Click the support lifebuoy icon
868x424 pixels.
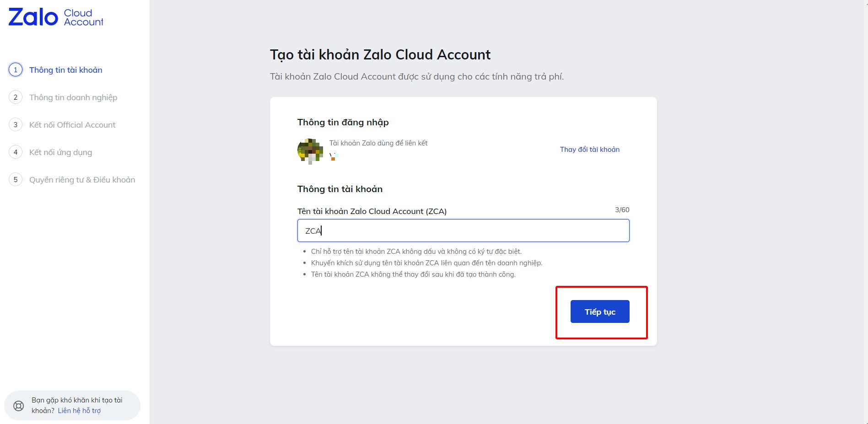pos(19,406)
